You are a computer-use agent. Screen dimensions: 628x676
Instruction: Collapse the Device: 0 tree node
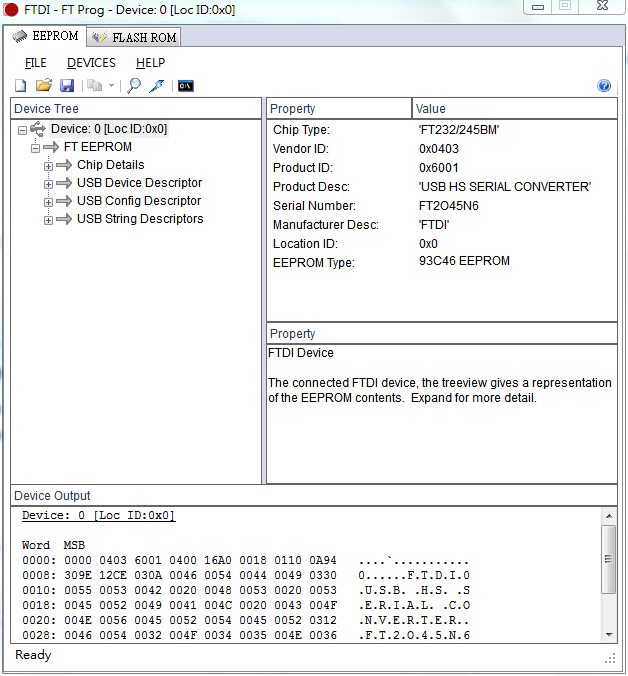pos(22,130)
